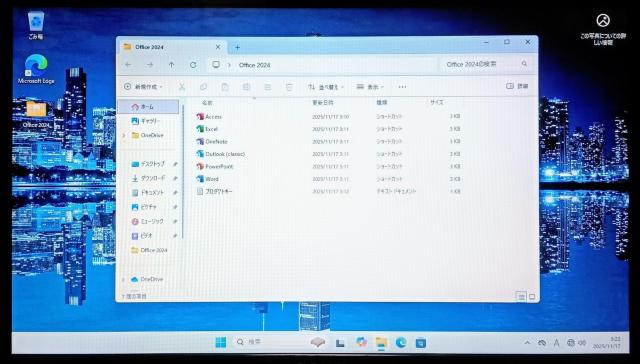Screen dimensions: 640x364
Task: Open File Explorer from the taskbar
Action: pos(381,342)
